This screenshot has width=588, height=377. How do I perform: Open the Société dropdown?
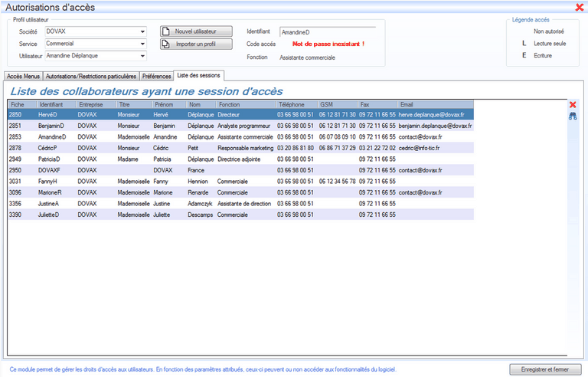[x=142, y=31]
